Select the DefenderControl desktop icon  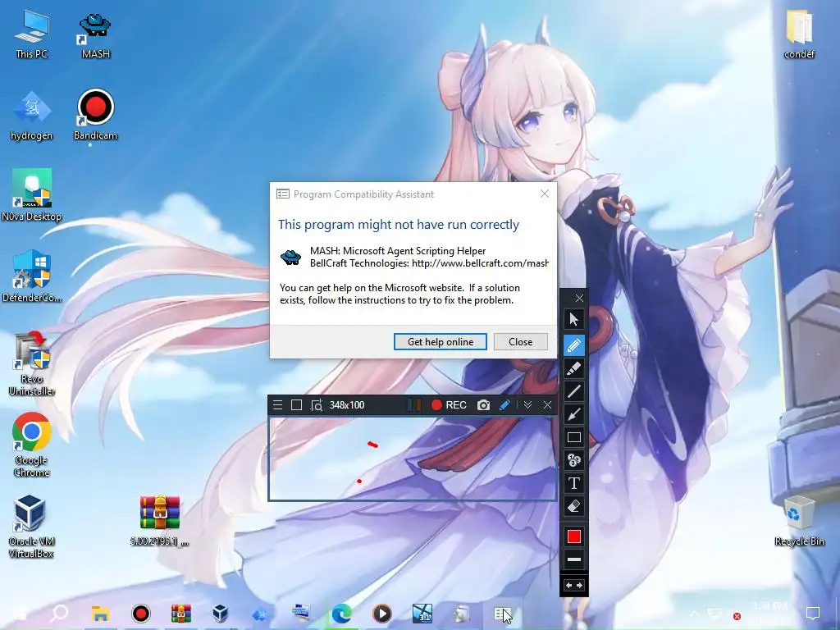click(32, 276)
